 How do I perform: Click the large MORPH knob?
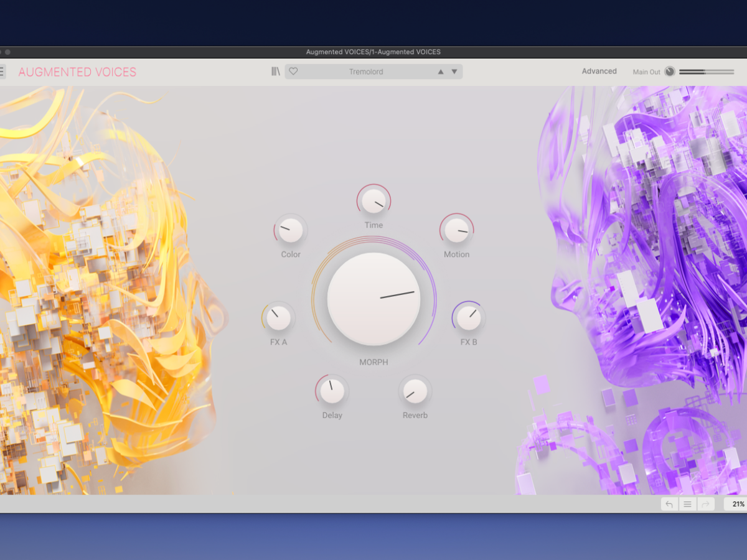pos(374,299)
